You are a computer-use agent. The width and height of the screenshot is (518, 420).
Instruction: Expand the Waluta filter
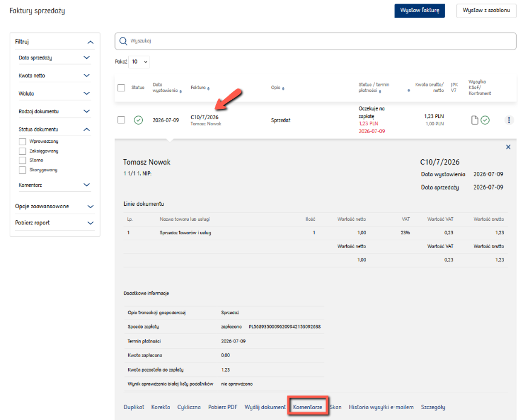87,94
